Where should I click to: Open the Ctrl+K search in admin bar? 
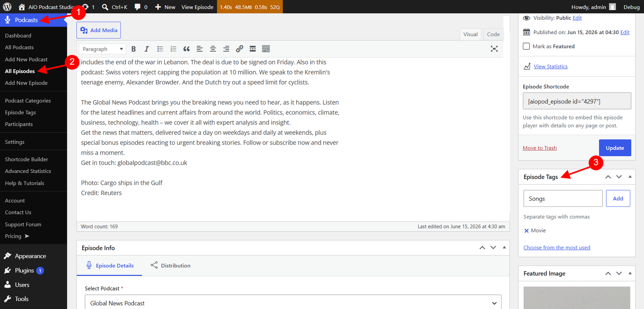(115, 7)
